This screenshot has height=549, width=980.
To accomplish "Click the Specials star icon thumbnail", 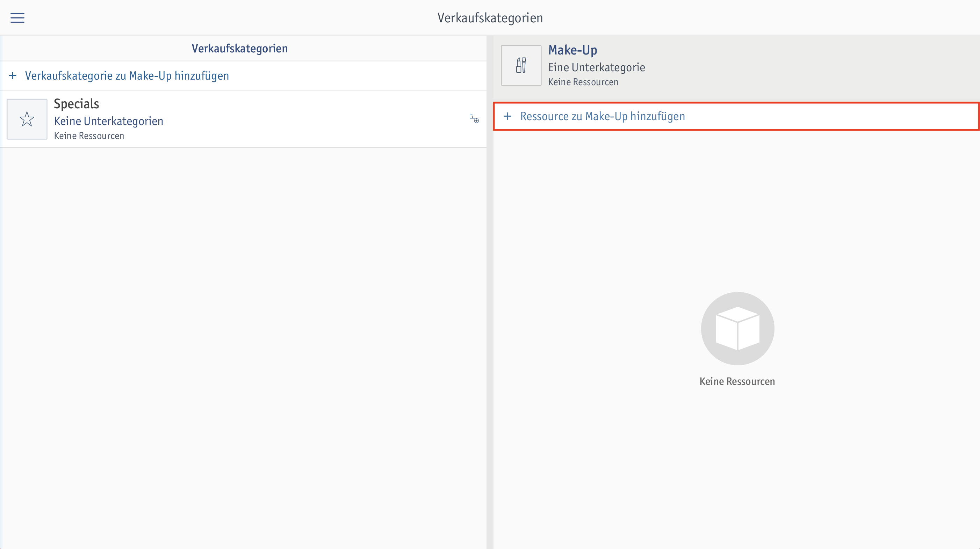I will tap(27, 119).
